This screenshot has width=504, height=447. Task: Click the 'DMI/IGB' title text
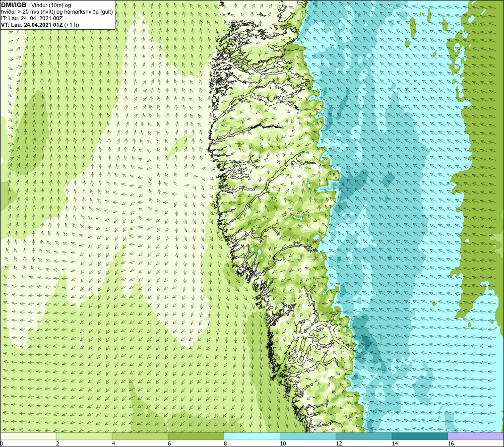[x=14, y=5]
